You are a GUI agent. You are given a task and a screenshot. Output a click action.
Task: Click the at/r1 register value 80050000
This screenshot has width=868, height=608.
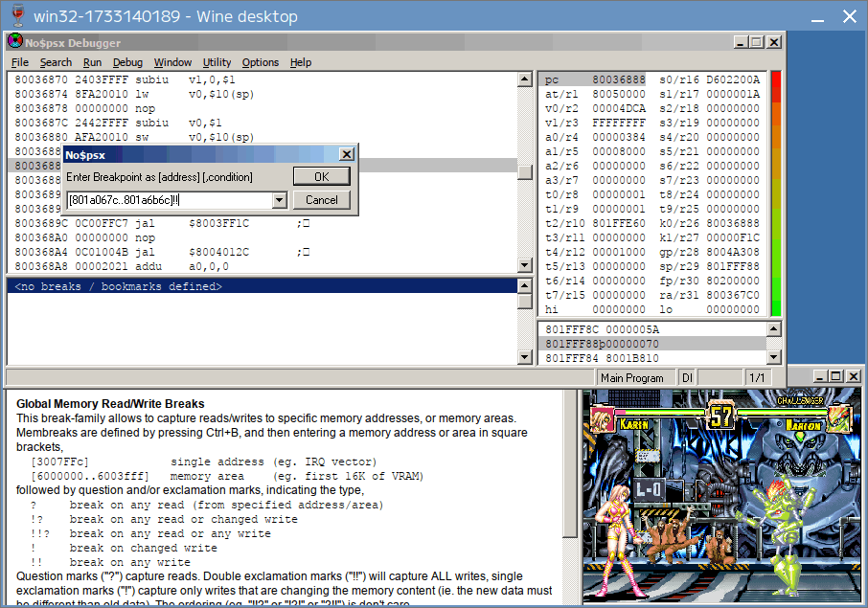618,94
